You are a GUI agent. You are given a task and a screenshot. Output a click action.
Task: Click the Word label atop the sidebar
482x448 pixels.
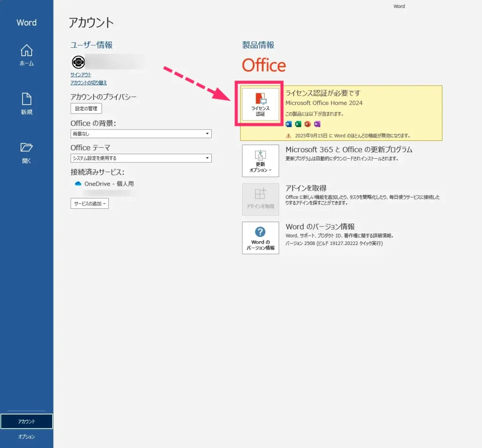point(26,23)
